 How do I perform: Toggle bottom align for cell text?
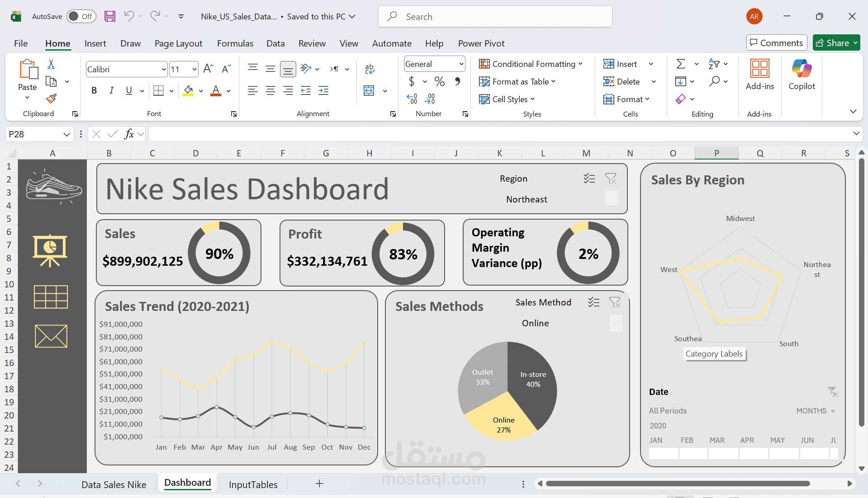click(x=288, y=69)
